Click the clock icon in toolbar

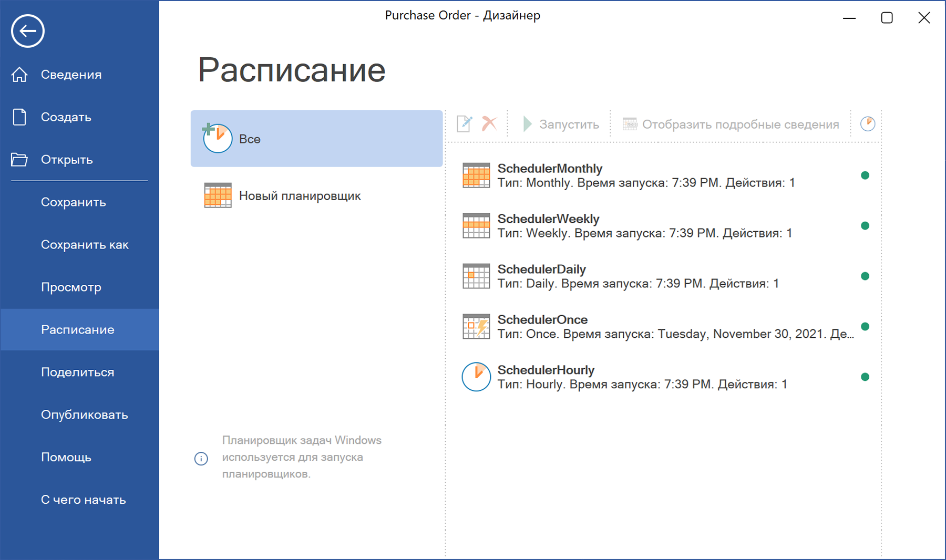click(868, 124)
